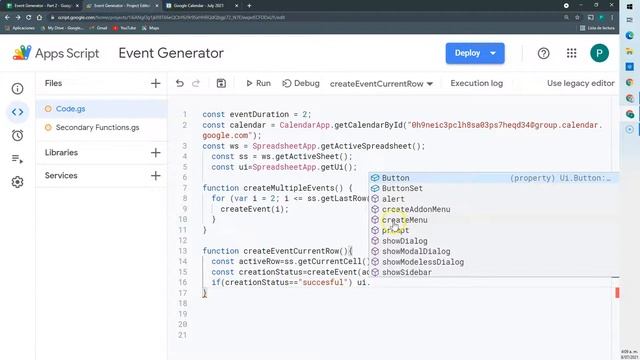Open the Executions list icon
This screenshot has width=640, height=360.
[x=17, y=159]
